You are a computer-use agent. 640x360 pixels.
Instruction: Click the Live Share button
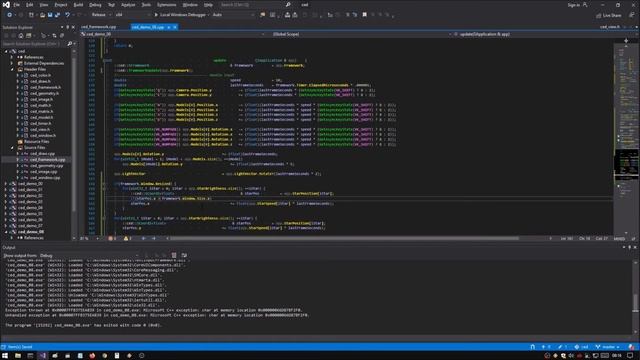coord(609,16)
